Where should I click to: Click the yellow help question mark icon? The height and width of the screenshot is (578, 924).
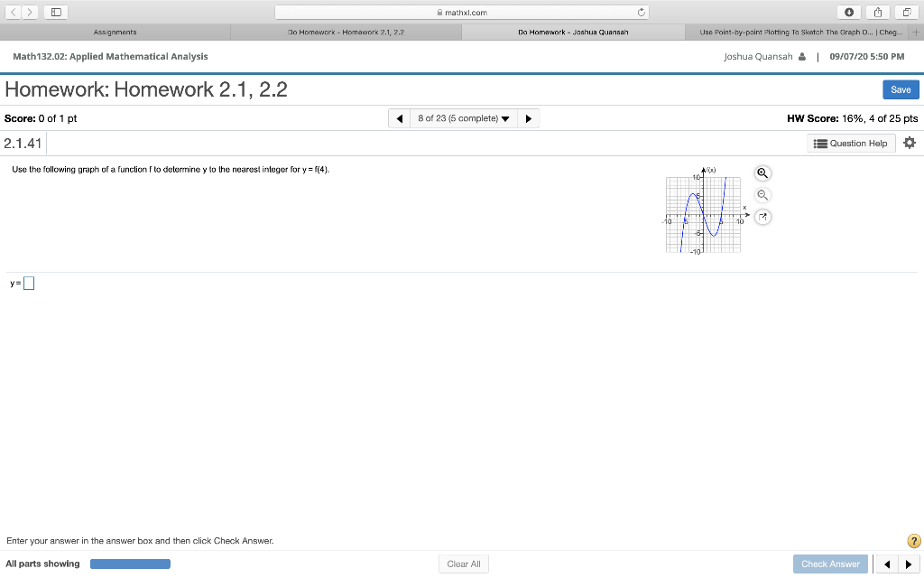click(x=913, y=540)
